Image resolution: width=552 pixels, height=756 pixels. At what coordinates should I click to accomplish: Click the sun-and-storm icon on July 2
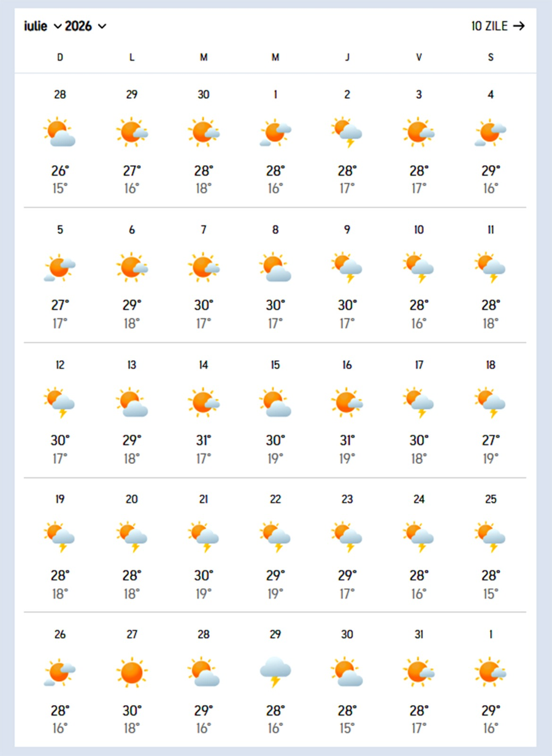(x=347, y=132)
